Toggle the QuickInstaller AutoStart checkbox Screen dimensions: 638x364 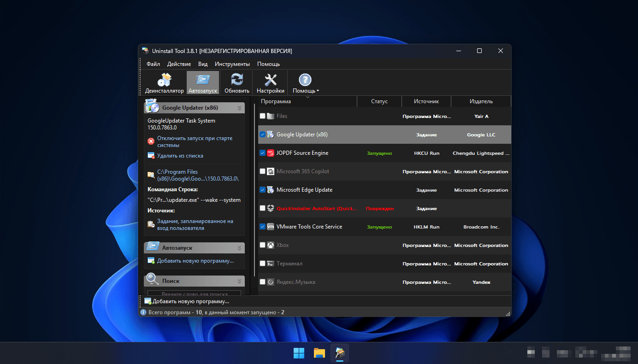pyautogui.click(x=262, y=208)
